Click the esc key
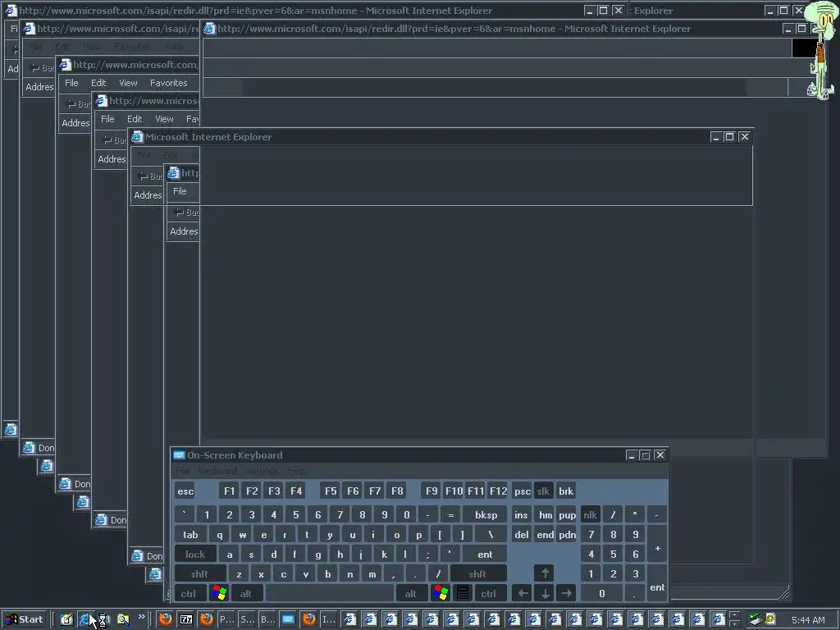 click(x=185, y=491)
